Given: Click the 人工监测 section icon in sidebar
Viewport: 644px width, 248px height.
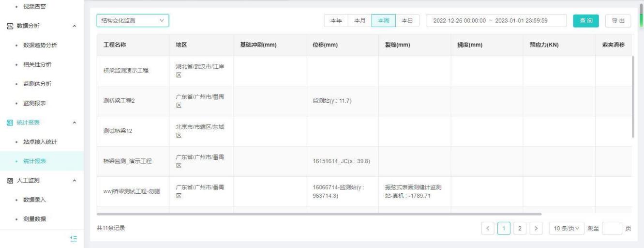Looking at the screenshot, I should (9, 181).
